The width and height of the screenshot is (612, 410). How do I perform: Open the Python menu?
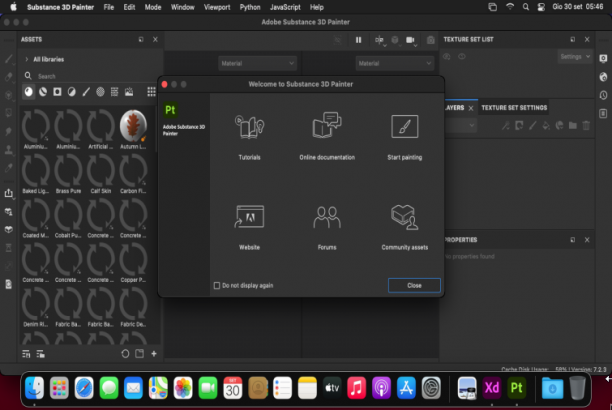pyautogui.click(x=250, y=7)
